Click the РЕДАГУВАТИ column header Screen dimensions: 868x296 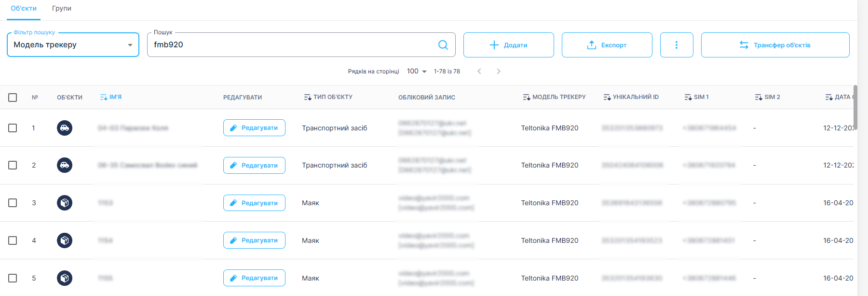pos(243,98)
